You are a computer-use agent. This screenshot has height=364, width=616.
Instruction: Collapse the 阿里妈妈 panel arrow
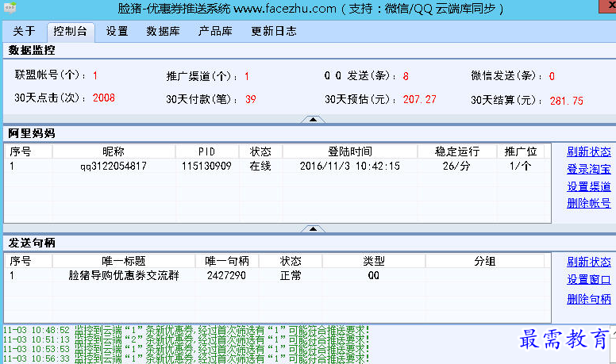click(x=313, y=228)
